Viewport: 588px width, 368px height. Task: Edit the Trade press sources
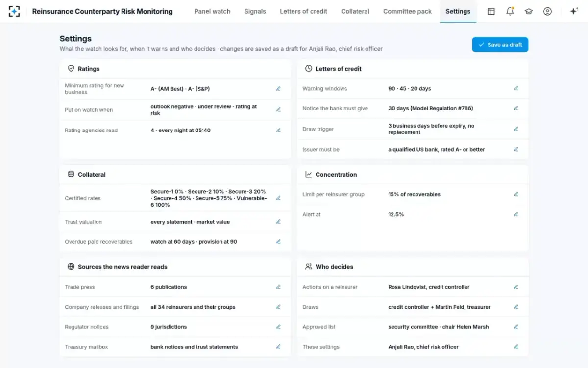(x=278, y=287)
